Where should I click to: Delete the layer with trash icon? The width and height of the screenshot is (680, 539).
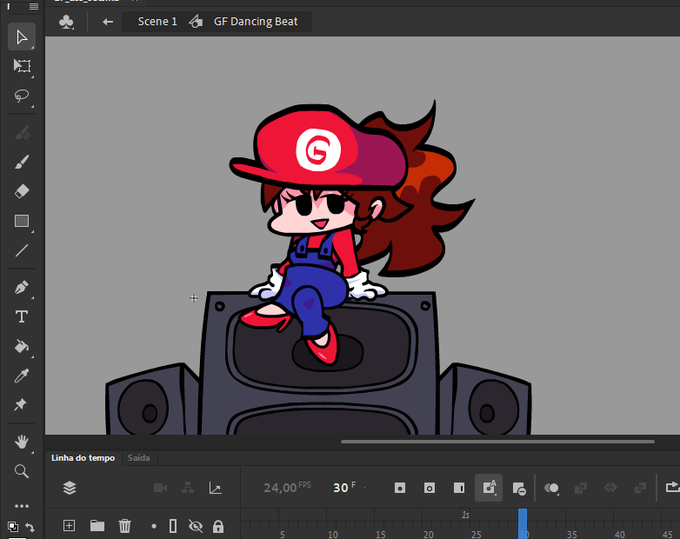coord(124,526)
